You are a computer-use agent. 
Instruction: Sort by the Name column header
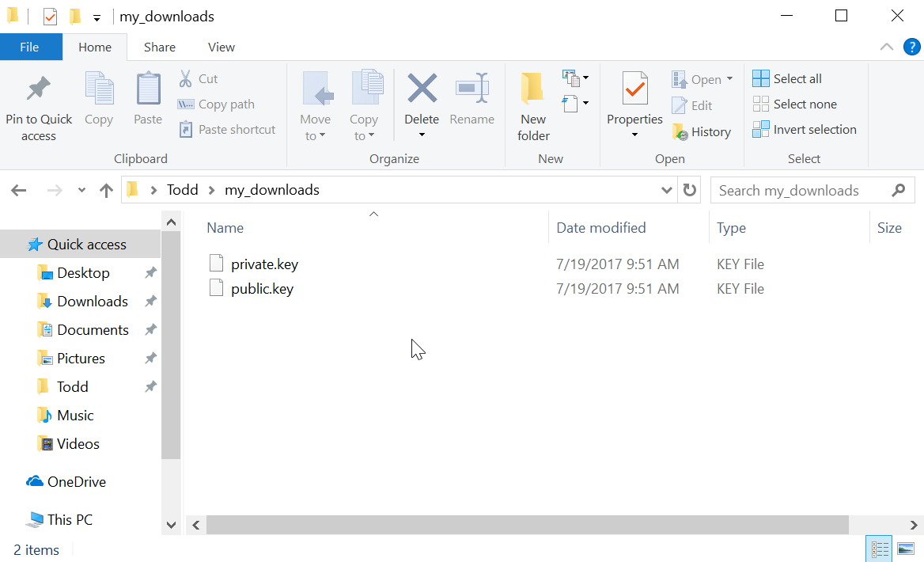tap(225, 228)
